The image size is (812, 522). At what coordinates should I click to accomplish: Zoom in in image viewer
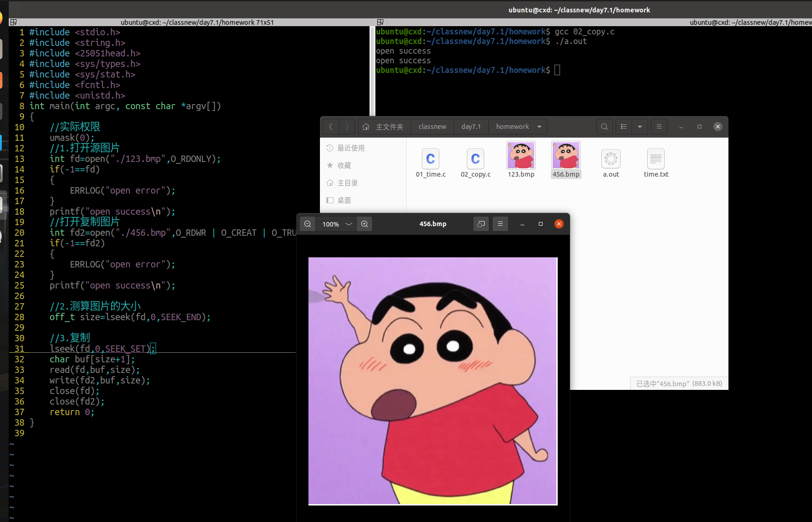click(x=364, y=224)
